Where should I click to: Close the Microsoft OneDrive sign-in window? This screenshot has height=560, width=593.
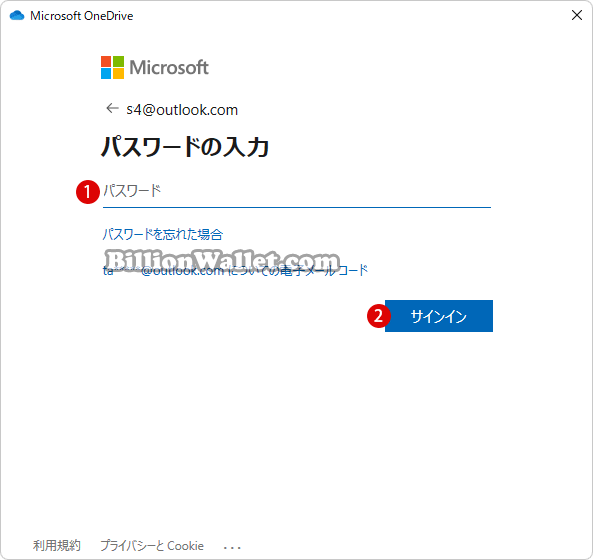577,15
